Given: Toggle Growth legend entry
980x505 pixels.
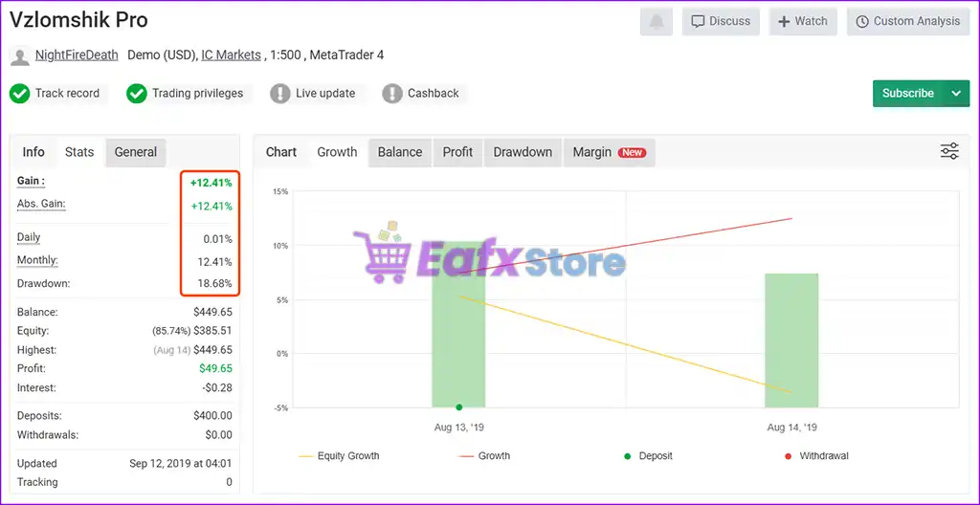Looking at the screenshot, I should pos(484,456).
